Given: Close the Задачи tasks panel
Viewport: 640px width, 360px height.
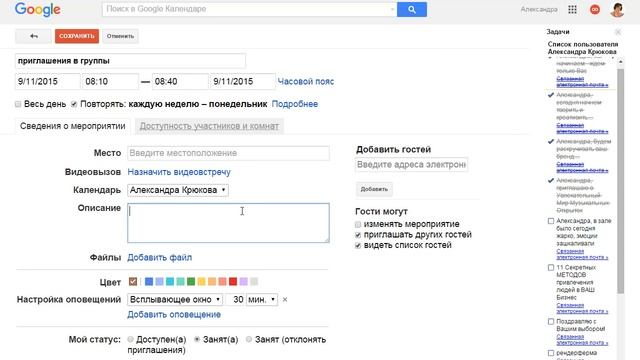Looking at the screenshot, I should coord(618,32).
